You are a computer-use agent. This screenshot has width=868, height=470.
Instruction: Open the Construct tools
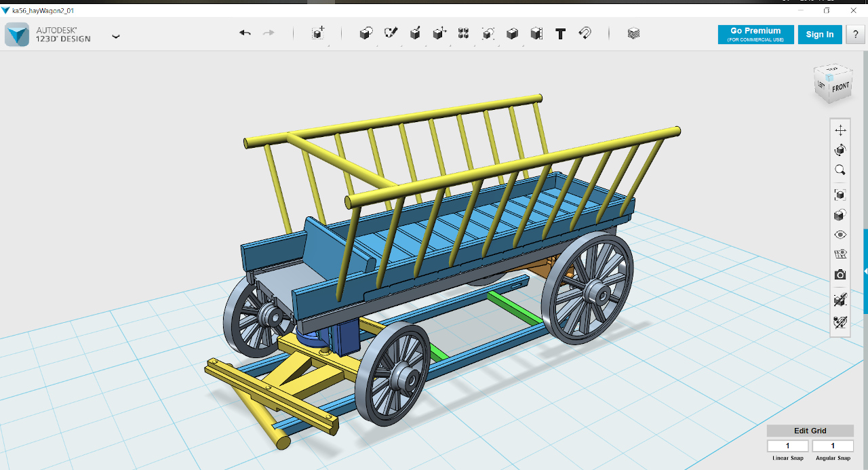pyautogui.click(x=415, y=33)
